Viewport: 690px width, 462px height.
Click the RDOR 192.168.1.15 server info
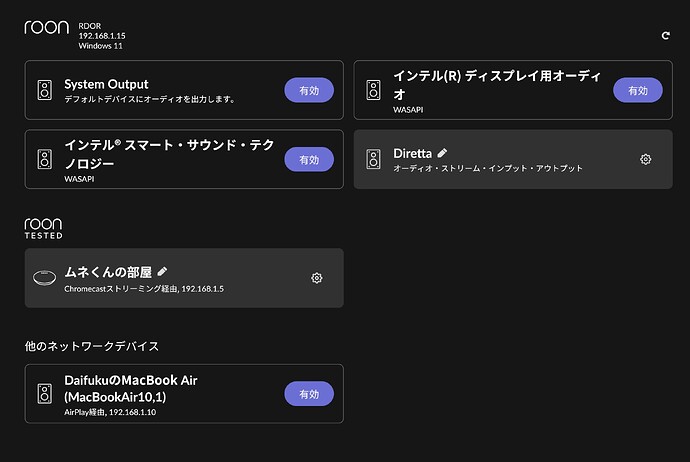[x=102, y=36]
